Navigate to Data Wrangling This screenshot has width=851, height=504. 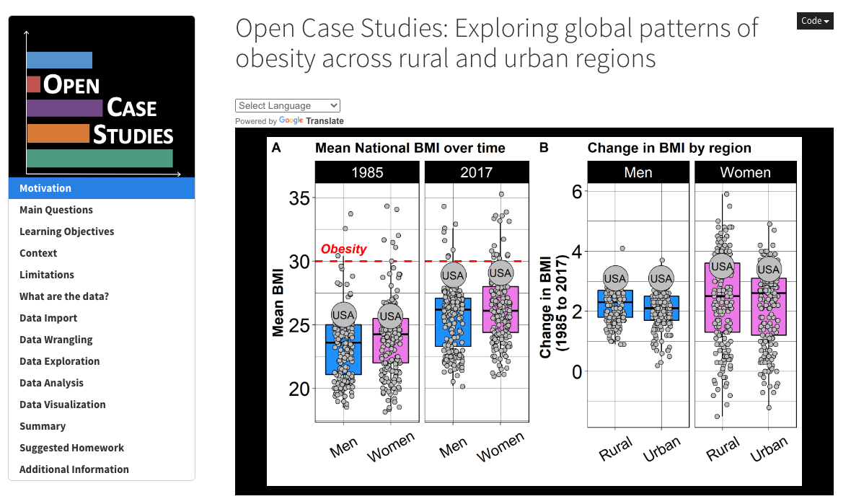pyautogui.click(x=102, y=340)
